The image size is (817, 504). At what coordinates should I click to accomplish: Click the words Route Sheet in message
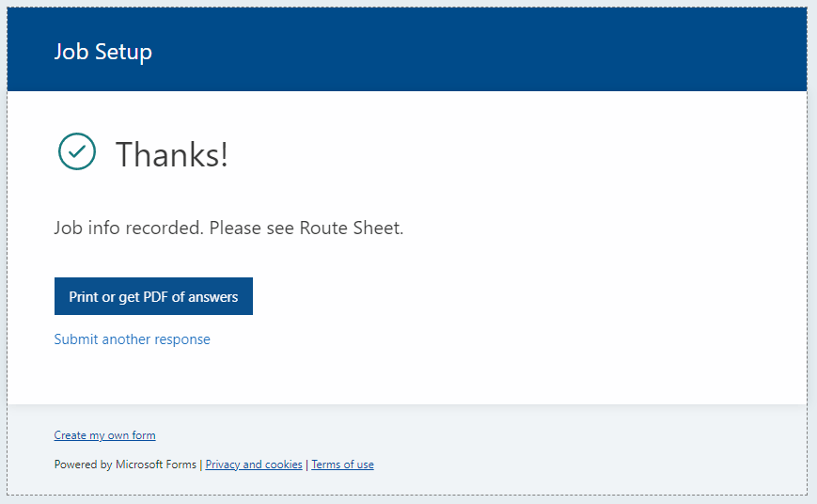(351, 228)
